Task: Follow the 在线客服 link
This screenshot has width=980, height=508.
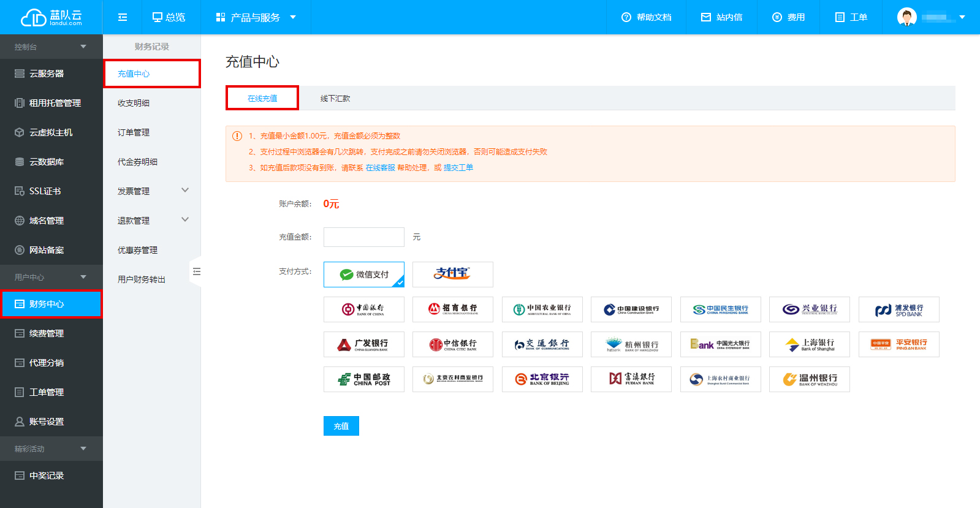Action: [381, 168]
